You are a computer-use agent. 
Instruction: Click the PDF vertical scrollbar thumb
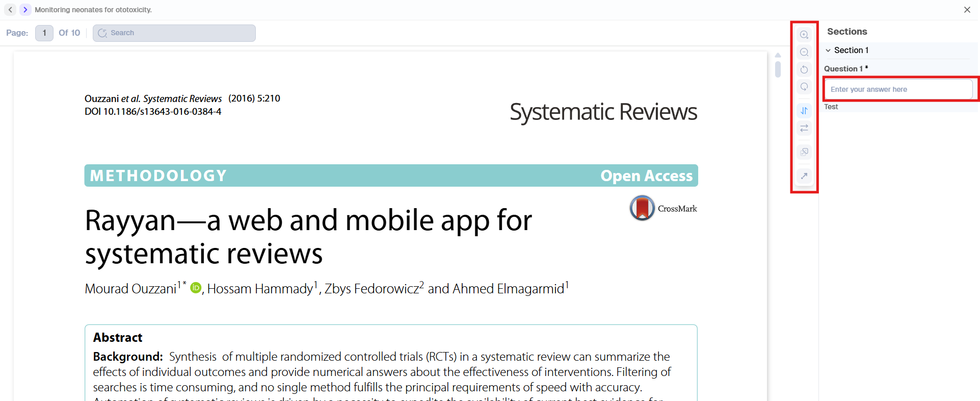778,69
